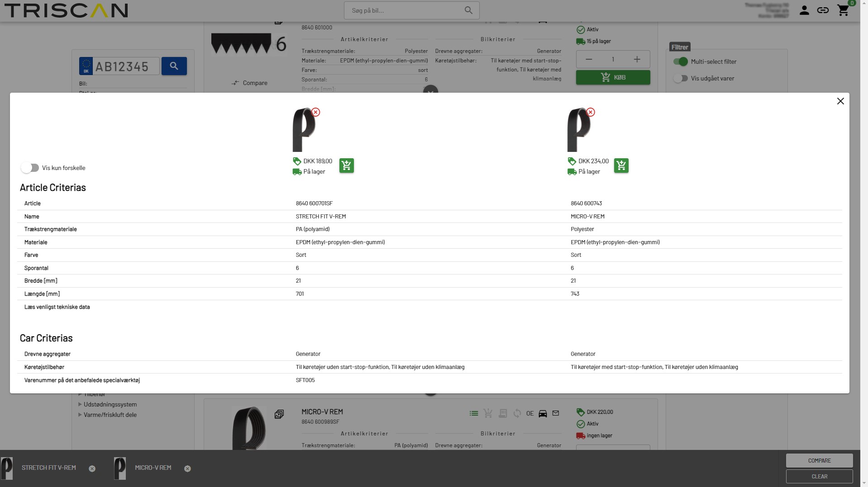The width and height of the screenshot is (868, 487).
Task: Click the 'PA (polyamid)' value in the dialog
Action: point(313,229)
